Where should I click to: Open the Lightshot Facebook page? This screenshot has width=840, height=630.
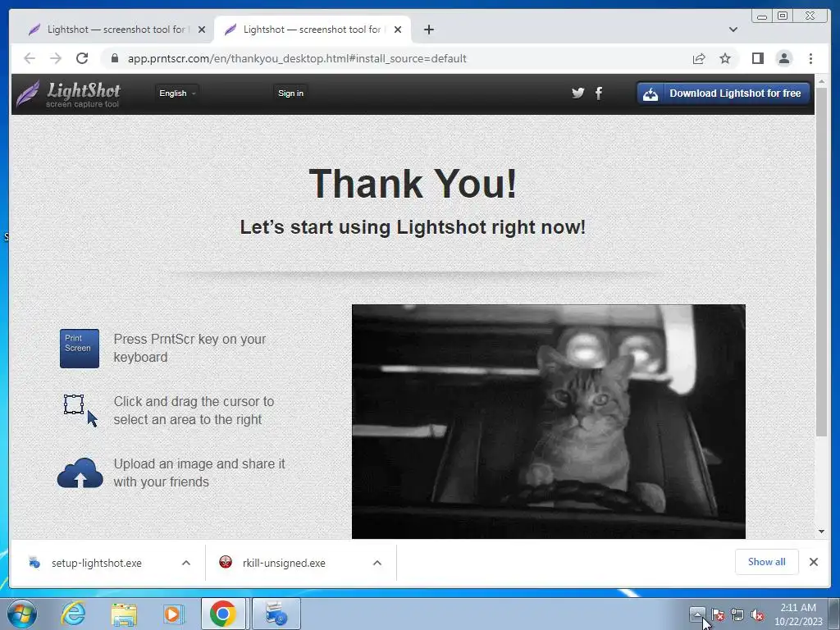point(598,94)
